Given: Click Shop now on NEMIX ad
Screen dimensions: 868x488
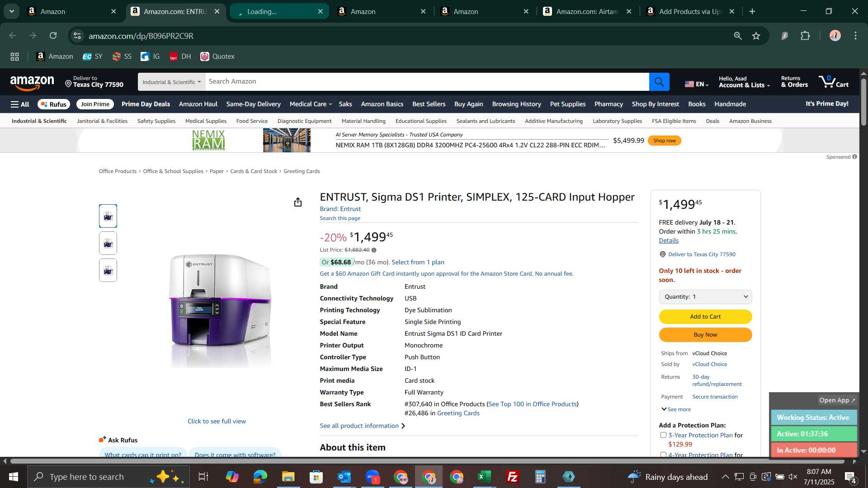Looking at the screenshot, I should pyautogui.click(x=664, y=141).
